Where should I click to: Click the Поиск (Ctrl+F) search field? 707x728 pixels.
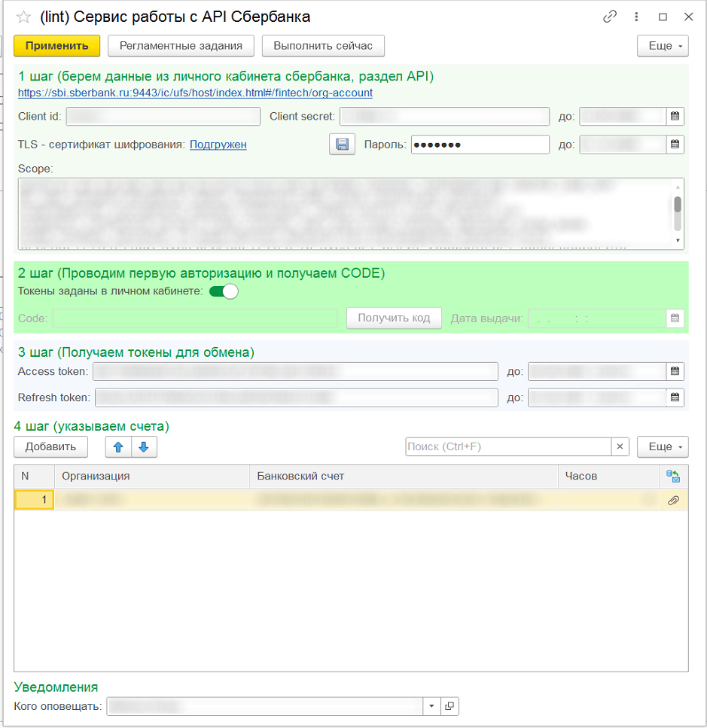[508, 446]
